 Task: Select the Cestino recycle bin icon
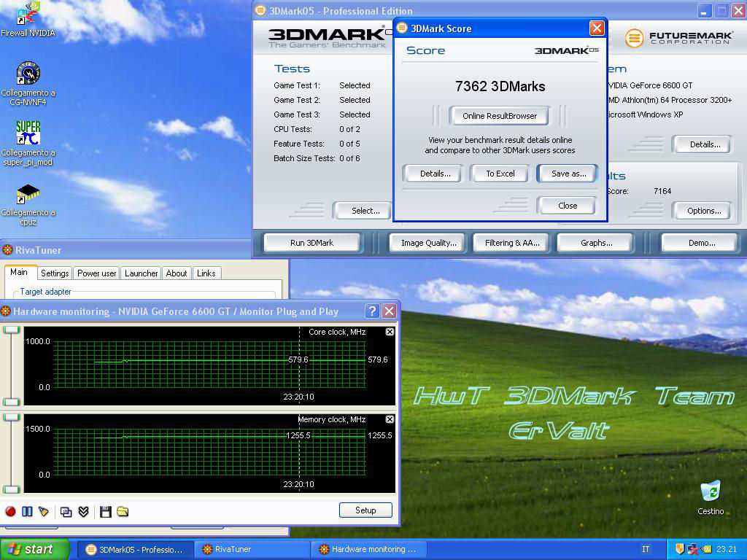711,497
